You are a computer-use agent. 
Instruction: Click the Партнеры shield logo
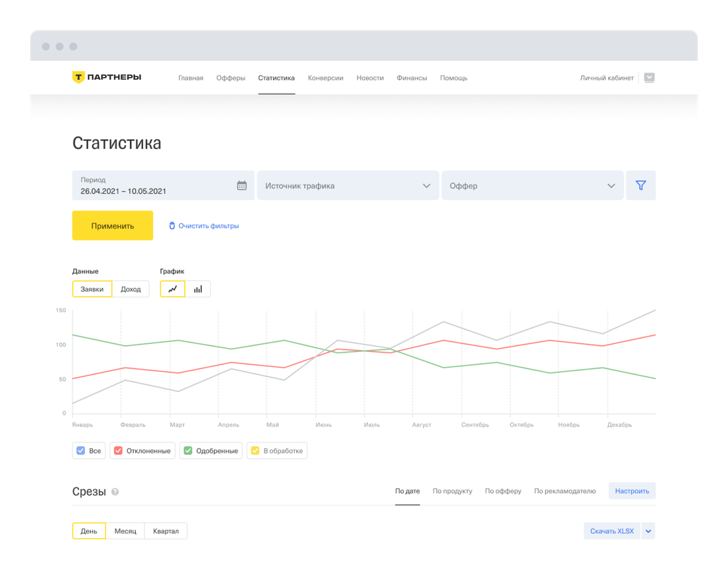click(x=78, y=77)
